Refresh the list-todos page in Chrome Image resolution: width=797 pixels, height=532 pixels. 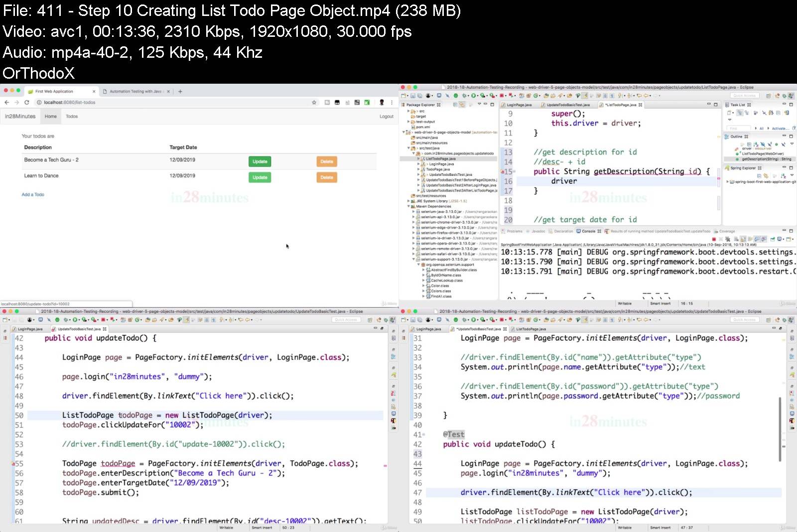(x=26, y=102)
